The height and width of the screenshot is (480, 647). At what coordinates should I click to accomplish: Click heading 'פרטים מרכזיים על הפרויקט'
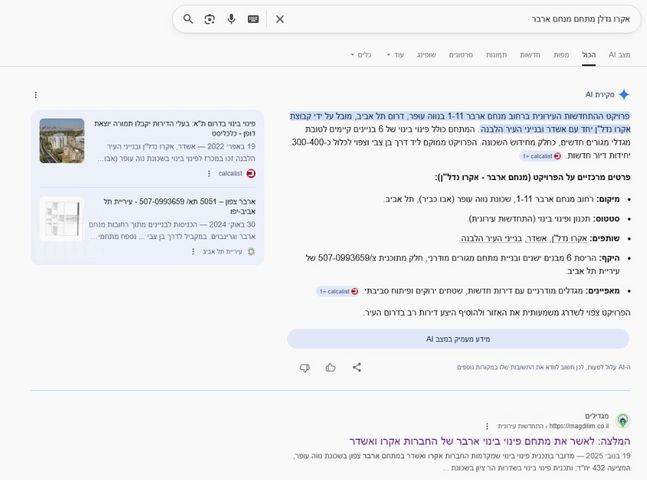point(532,177)
